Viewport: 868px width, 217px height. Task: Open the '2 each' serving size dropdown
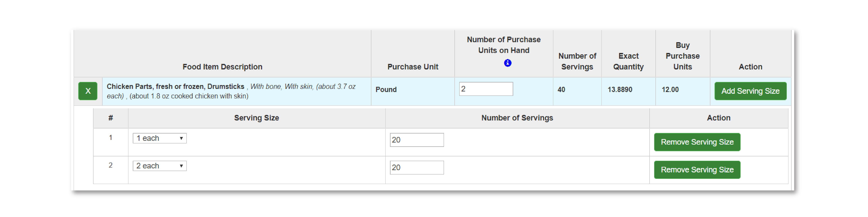(x=160, y=166)
